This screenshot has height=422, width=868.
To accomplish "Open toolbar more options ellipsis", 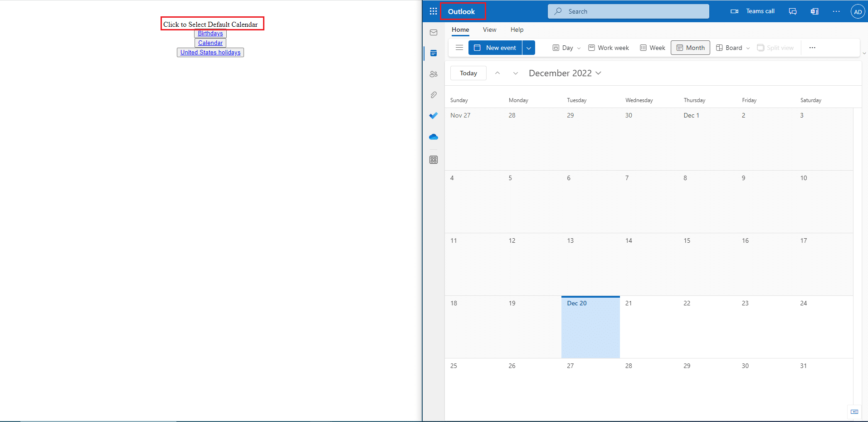I will click(812, 48).
